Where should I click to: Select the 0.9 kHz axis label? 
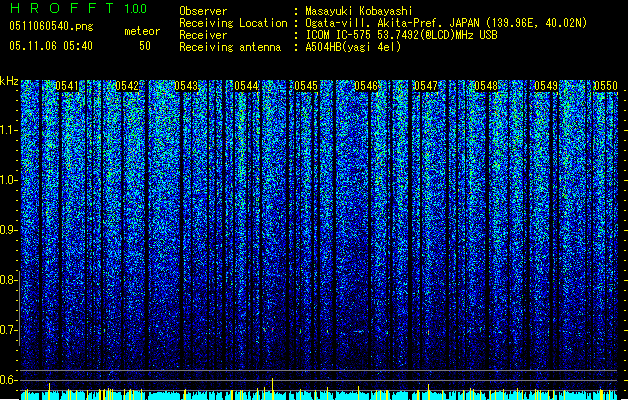(x=8, y=230)
